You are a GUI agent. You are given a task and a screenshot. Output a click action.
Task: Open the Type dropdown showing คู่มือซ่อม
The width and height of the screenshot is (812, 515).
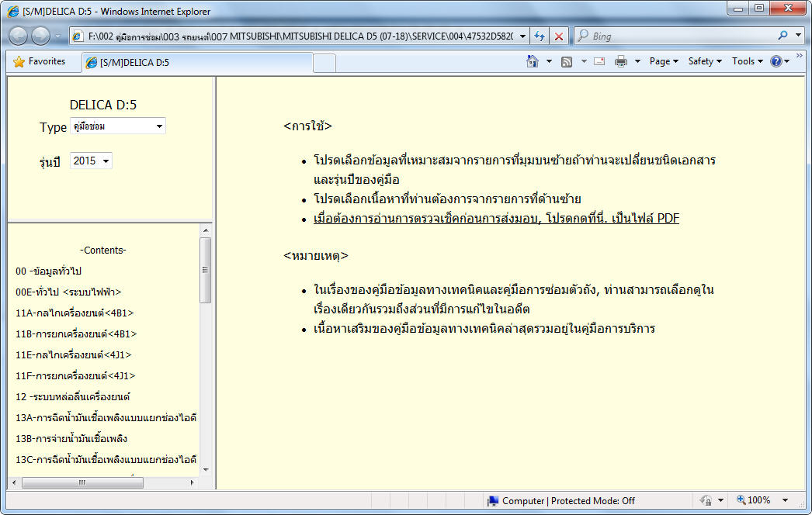point(118,126)
